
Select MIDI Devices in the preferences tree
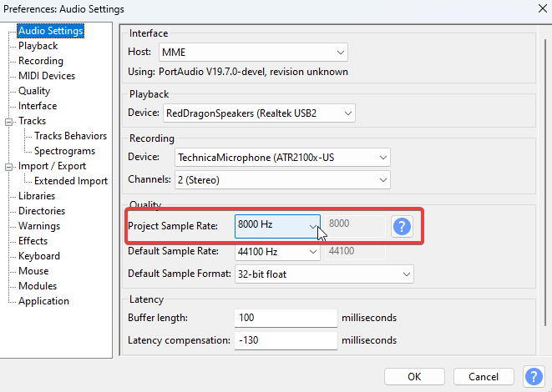[x=47, y=76]
